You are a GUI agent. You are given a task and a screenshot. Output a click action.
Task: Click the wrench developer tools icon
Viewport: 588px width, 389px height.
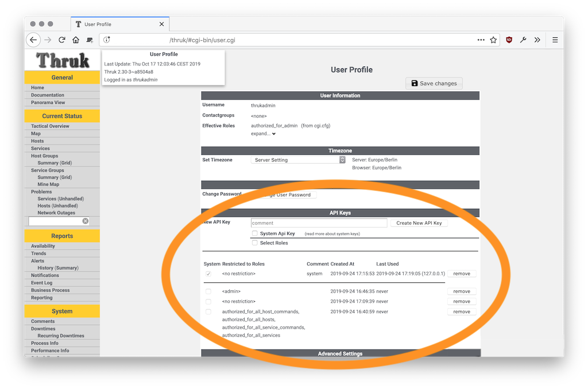tap(523, 40)
